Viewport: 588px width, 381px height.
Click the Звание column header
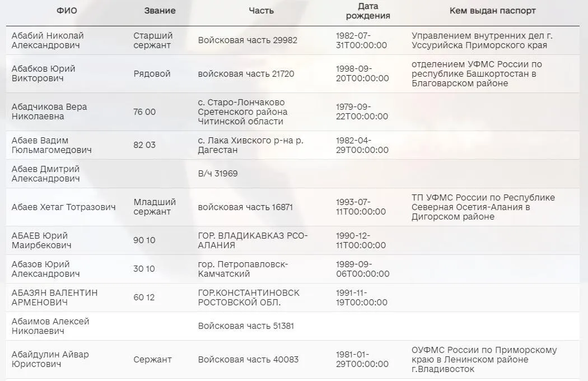pos(160,11)
